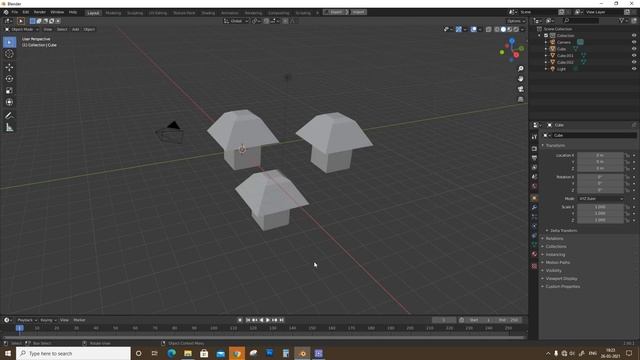Hide Cube.002 in the outliner
Screen dimensions: 640x360
click(634, 62)
